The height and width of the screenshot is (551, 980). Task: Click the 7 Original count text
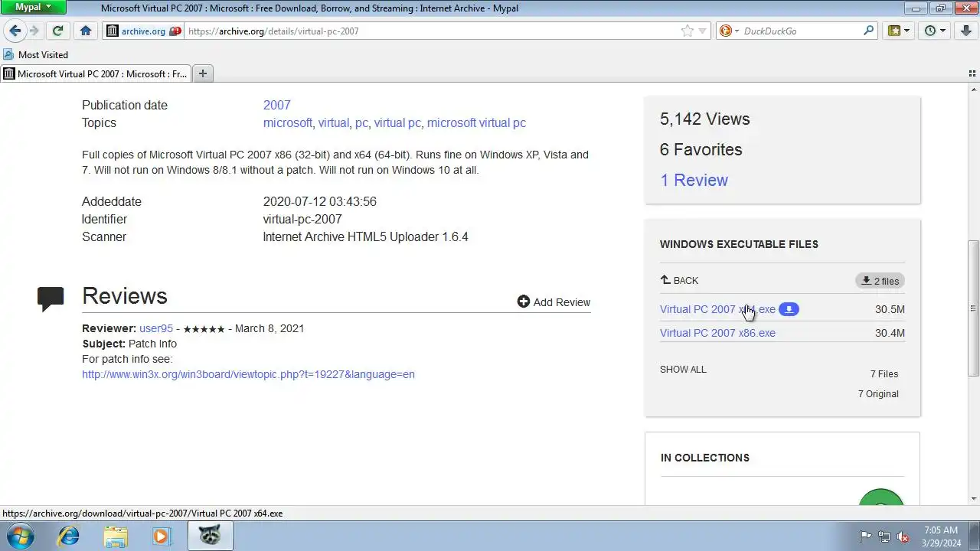[x=878, y=394]
